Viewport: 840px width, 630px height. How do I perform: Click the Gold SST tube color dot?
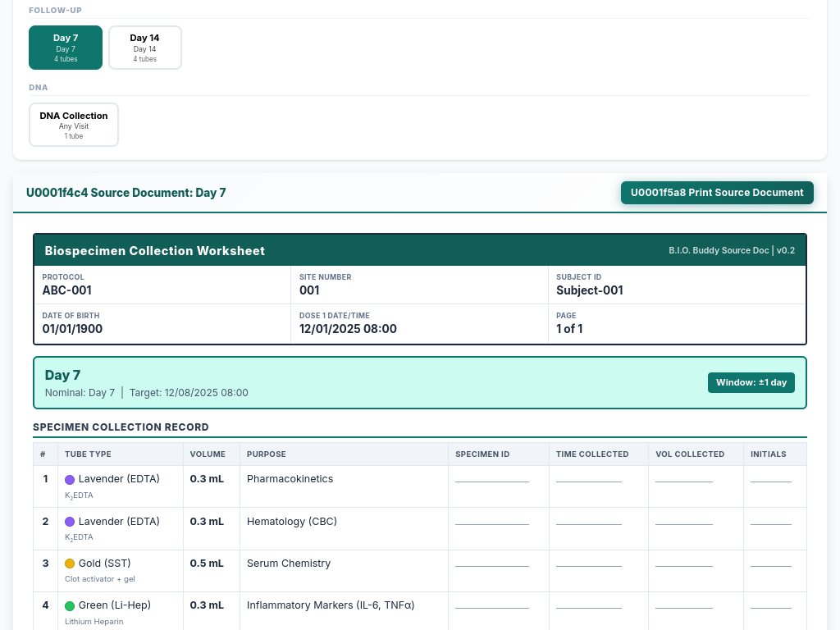70,564
